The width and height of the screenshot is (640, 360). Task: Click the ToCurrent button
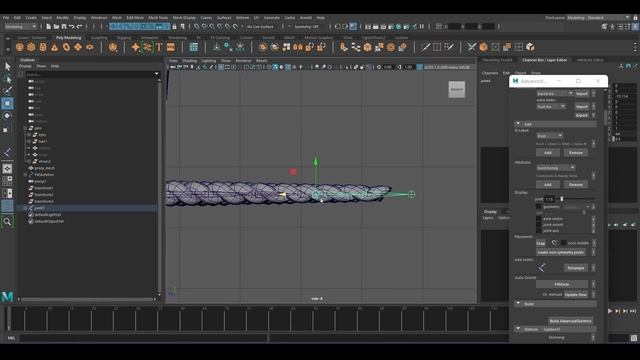click(576, 268)
